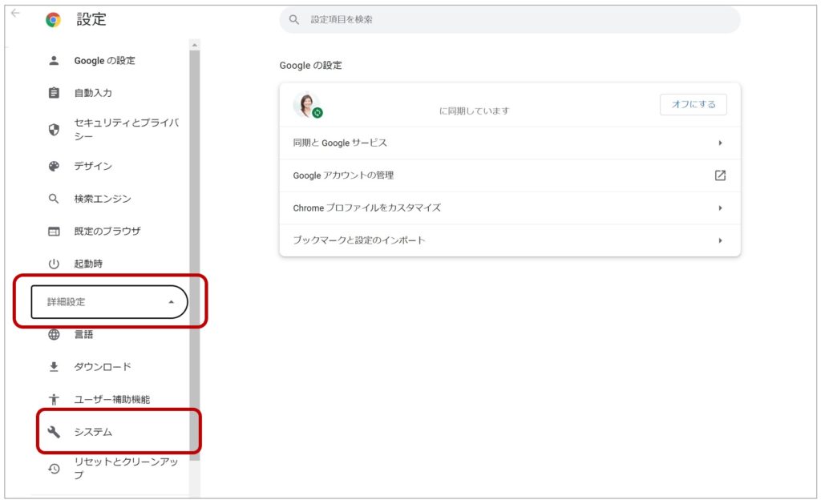The width and height of the screenshot is (821, 504).
Task: Click the external link icon for Google アカウントの管理
Action: click(x=720, y=175)
